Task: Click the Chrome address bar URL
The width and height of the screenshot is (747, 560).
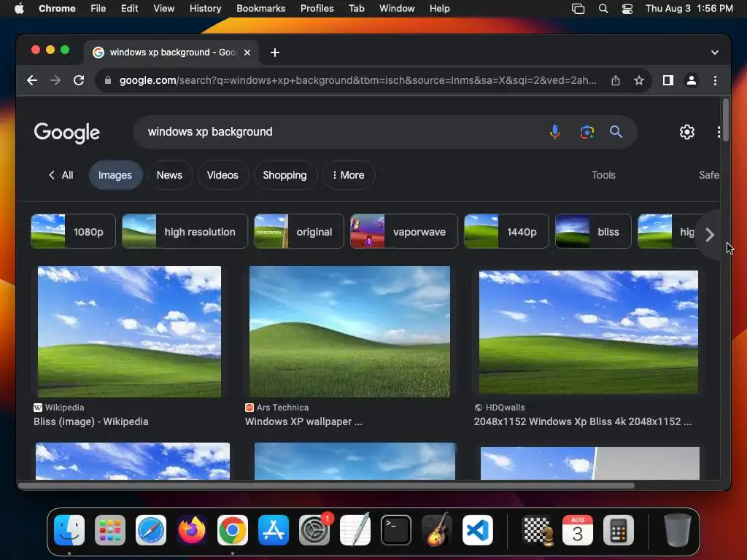Action: click(357, 80)
